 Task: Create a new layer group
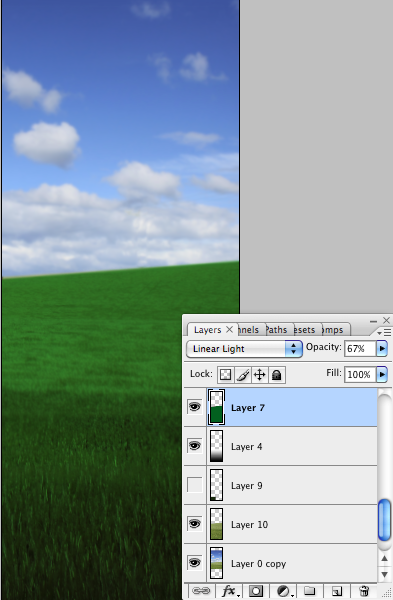[x=310, y=591]
